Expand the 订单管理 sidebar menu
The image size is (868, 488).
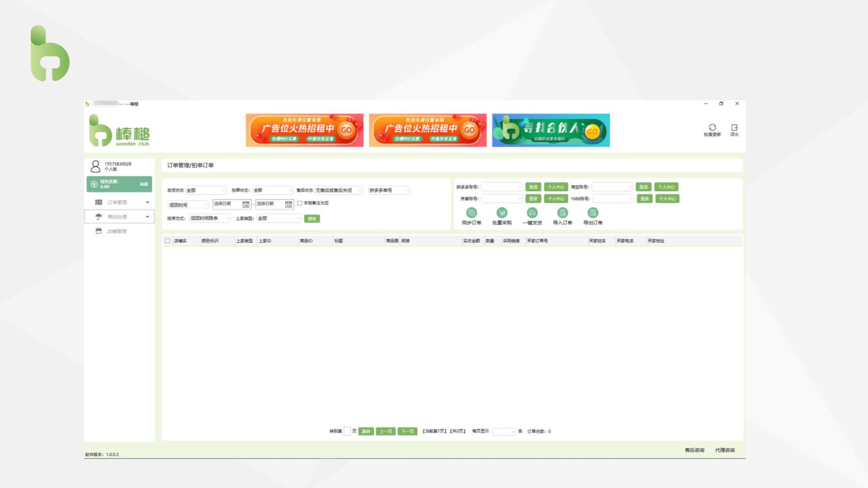click(x=119, y=202)
